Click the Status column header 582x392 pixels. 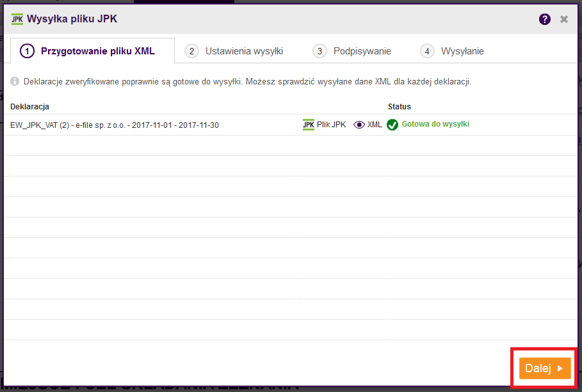400,106
